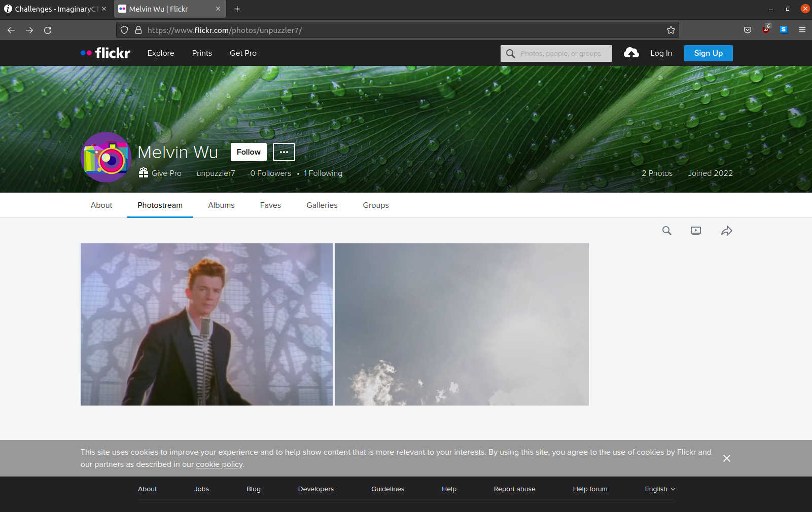Share the photostream with the arrow icon
The width and height of the screenshot is (812, 512).
[727, 231]
